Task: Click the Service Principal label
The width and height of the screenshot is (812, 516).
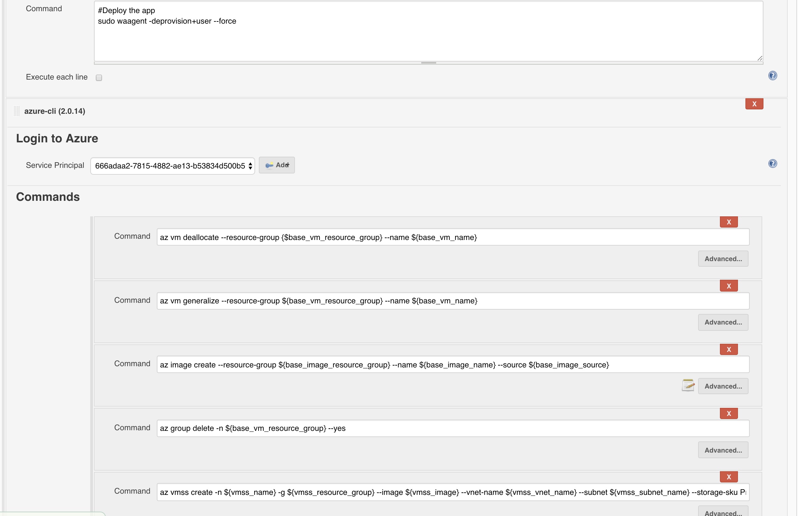Action: (x=55, y=165)
